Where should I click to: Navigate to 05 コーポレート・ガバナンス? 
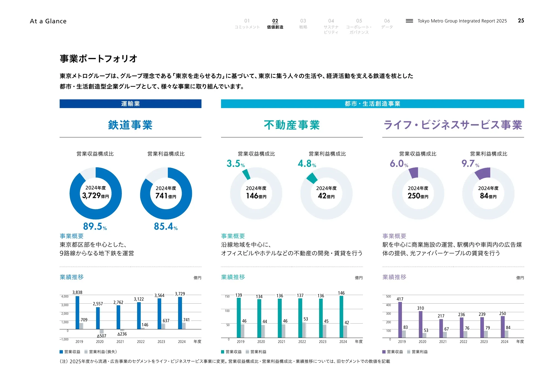[x=359, y=26]
